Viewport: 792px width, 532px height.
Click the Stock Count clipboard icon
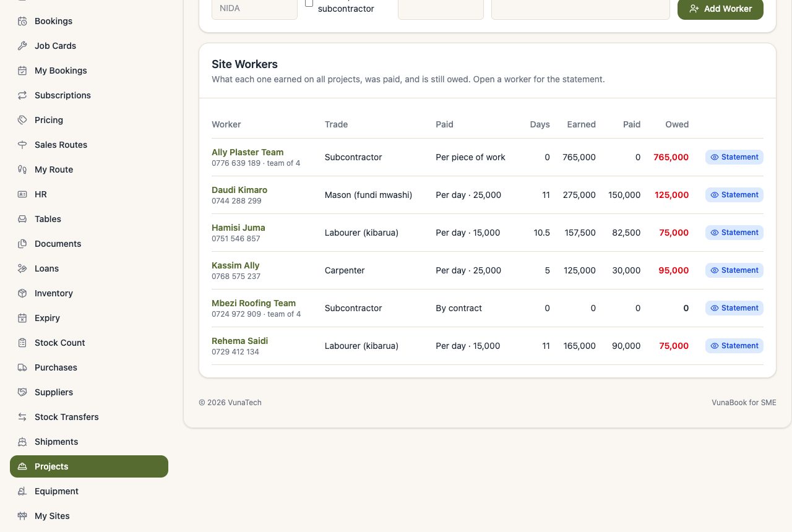[x=22, y=343]
